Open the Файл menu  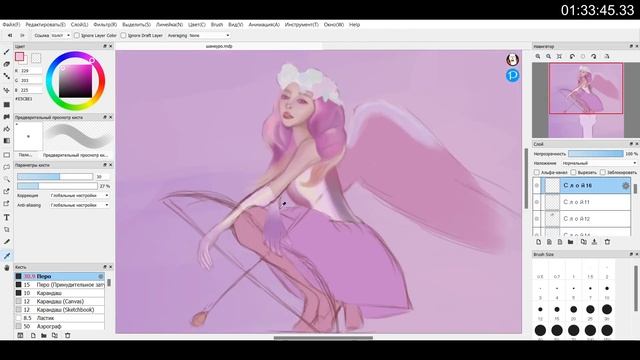[x=11, y=24]
